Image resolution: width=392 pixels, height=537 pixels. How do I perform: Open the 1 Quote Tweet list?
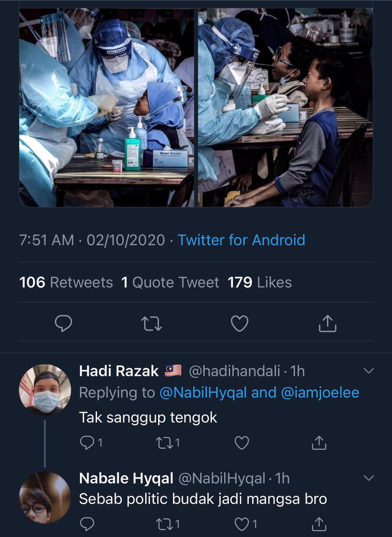[170, 282]
